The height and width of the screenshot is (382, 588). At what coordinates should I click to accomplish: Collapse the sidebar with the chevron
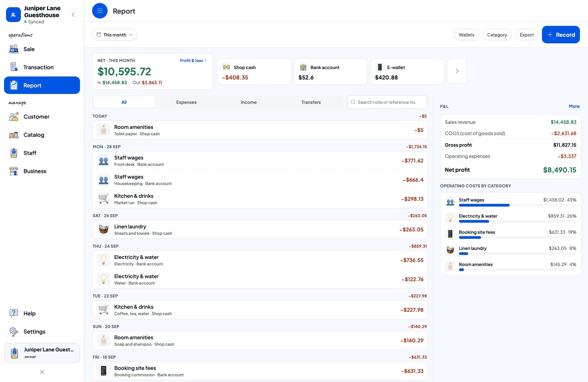(x=73, y=14)
